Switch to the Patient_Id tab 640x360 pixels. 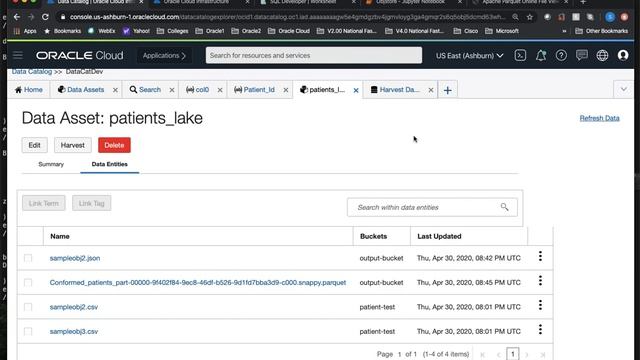254,89
